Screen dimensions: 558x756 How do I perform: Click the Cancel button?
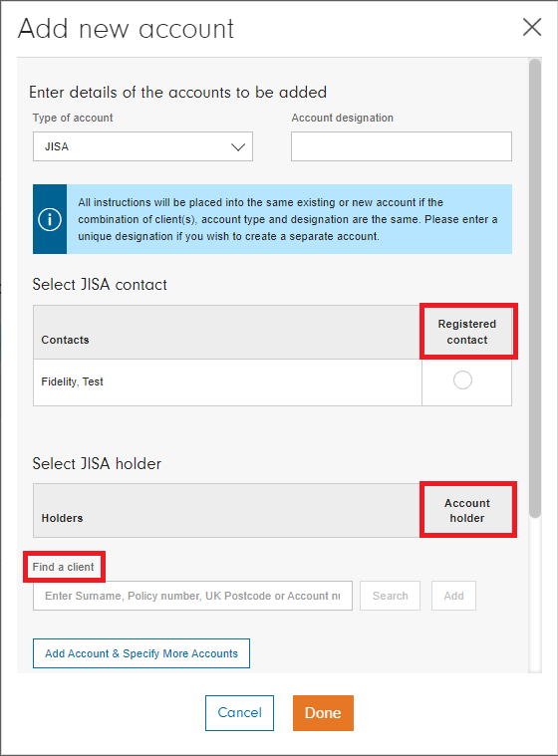click(x=240, y=712)
